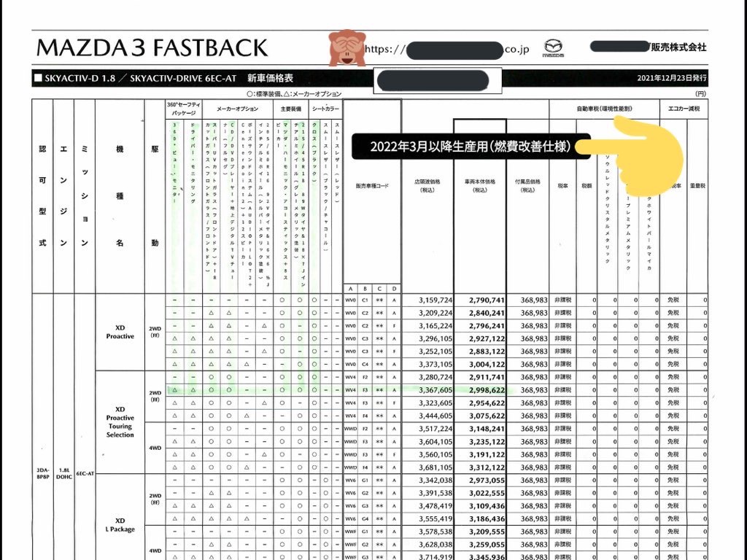The height and width of the screenshot is (560, 747).
Task: Click the エコカー減税 header
Action: (x=684, y=109)
